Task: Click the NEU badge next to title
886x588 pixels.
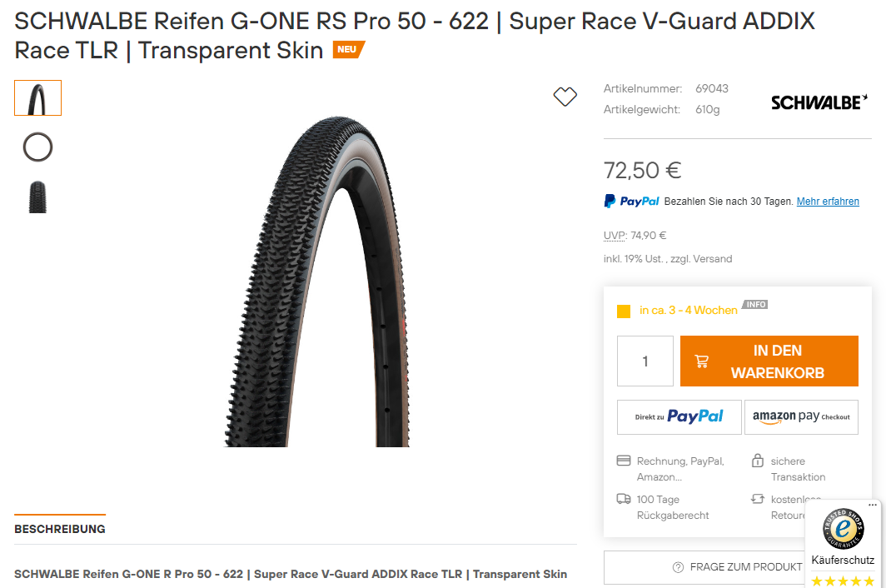Action: point(349,49)
